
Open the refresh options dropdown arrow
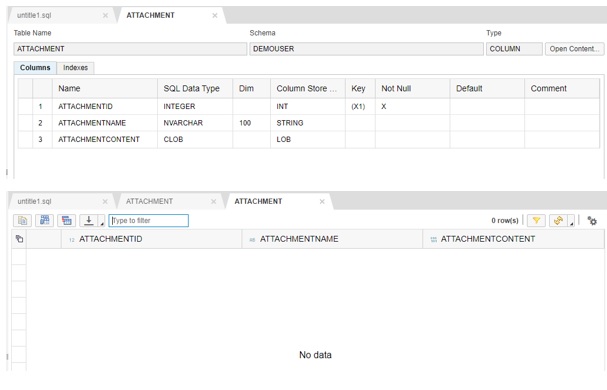tap(571, 221)
